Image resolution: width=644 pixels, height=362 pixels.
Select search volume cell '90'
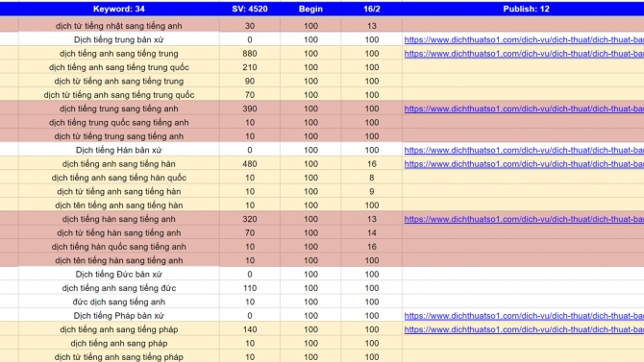tap(250, 82)
